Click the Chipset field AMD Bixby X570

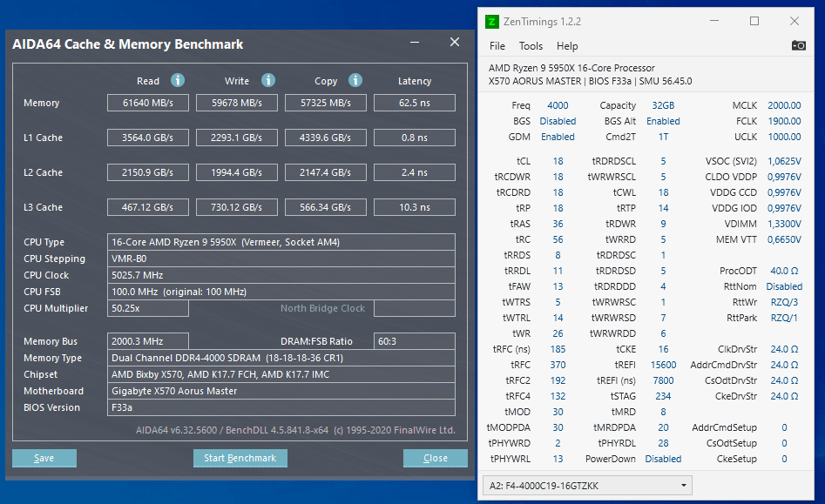pos(281,374)
